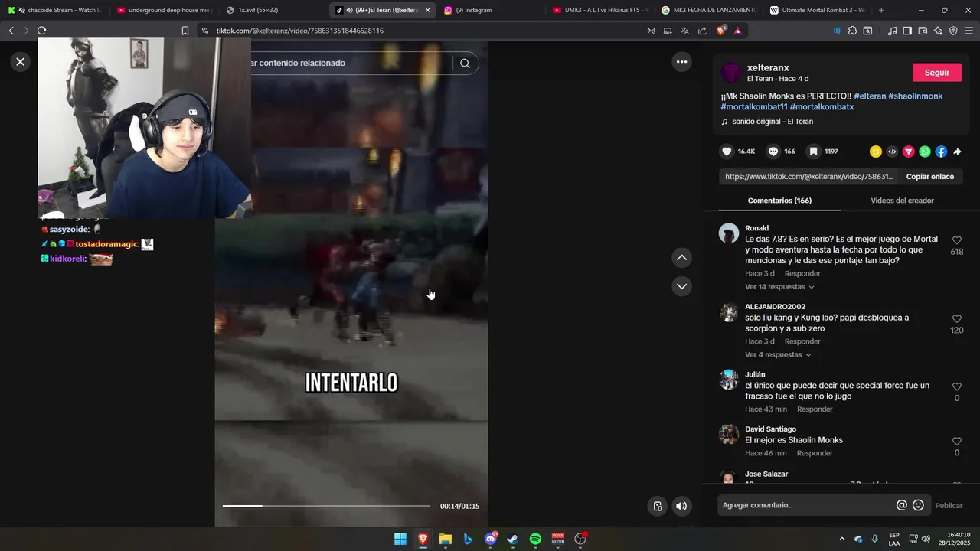980x551 pixels.
Task: Close the TikTok video viewer with the X
Action: click(21, 62)
